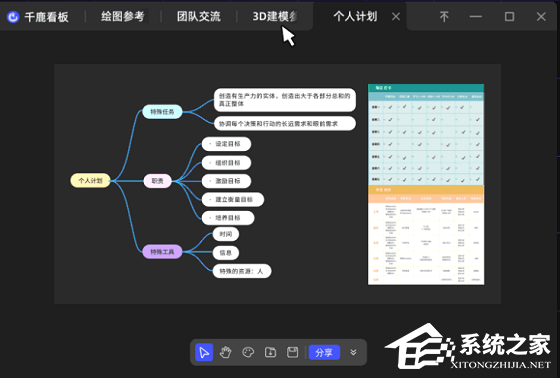Select the 个人计划 tab
The height and width of the screenshot is (378, 560).
(355, 16)
